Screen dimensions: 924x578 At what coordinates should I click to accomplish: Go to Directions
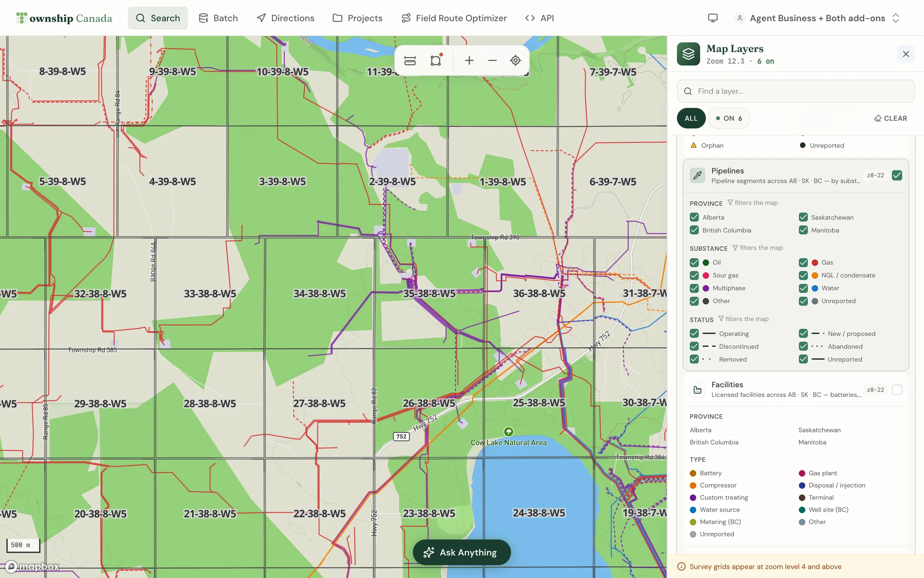286,18
